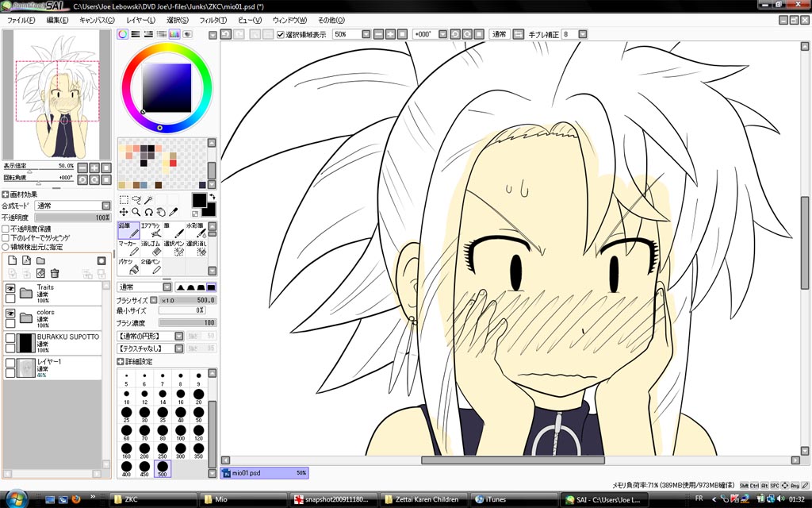The height and width of the screenshot is (508, 812).
Task: Open the 合成モード blend mode dropdown
Action: pos(106,206)
